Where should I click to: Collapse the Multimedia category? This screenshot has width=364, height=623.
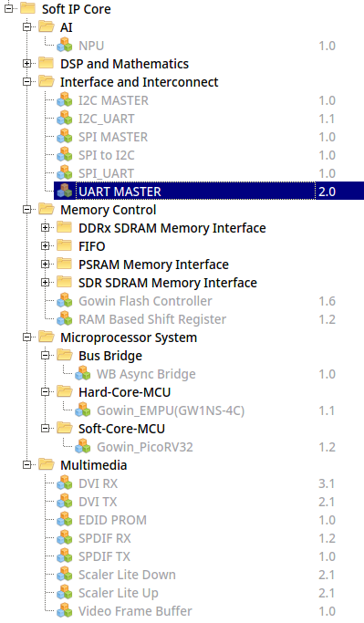[26, 464]
